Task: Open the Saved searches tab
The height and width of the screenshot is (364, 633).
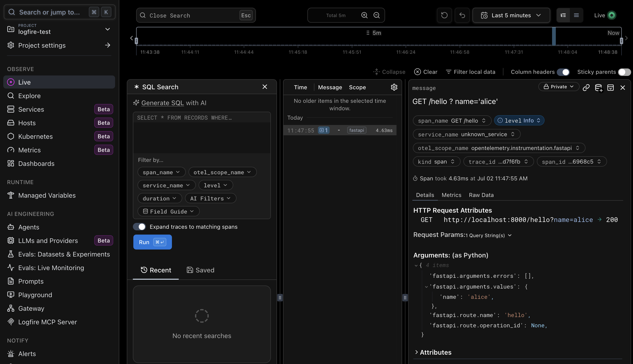Action: [200, 270]
